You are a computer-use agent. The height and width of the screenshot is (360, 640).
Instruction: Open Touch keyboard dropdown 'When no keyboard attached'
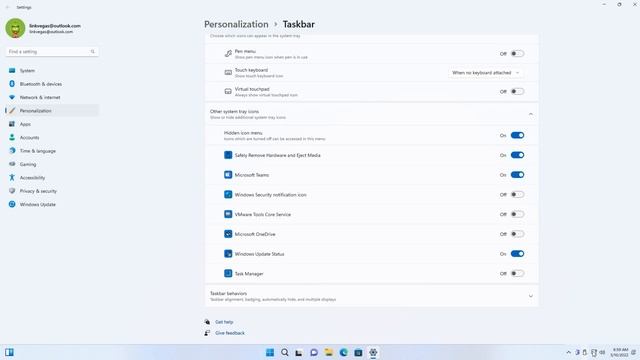[x=485, y=73]
